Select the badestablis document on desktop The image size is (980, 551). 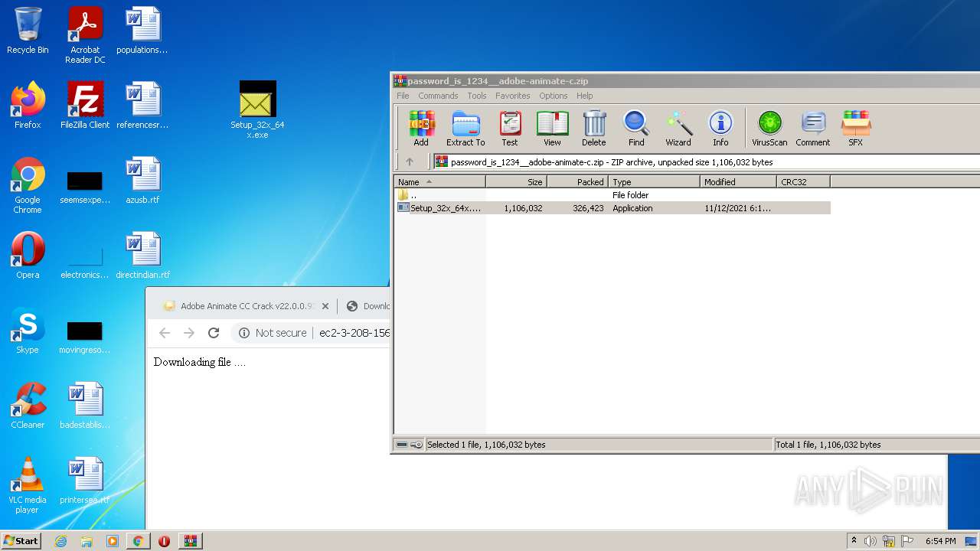tap(85, 406)
